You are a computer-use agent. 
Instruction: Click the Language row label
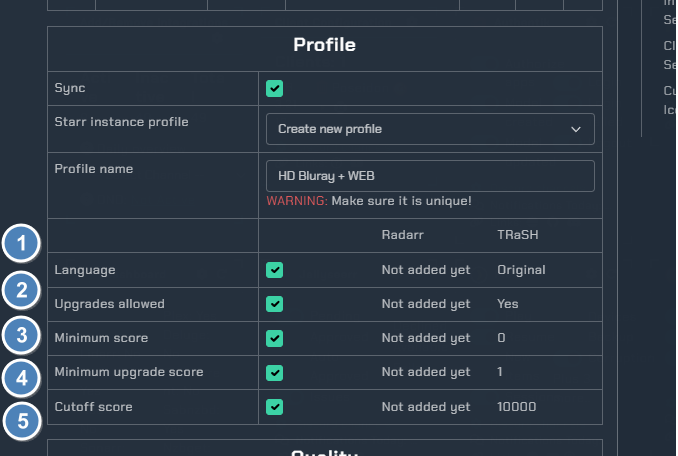tap(85, 270)
